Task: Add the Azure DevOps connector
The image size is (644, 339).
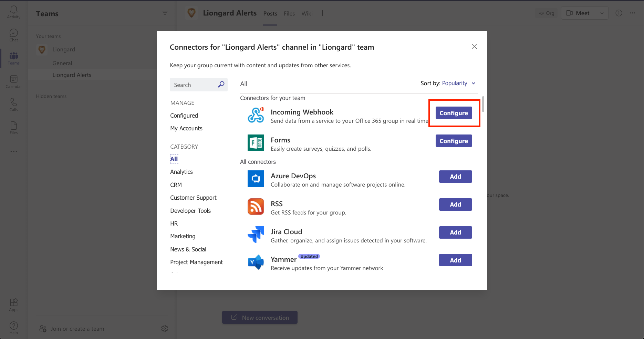Action: coord(455,176)
